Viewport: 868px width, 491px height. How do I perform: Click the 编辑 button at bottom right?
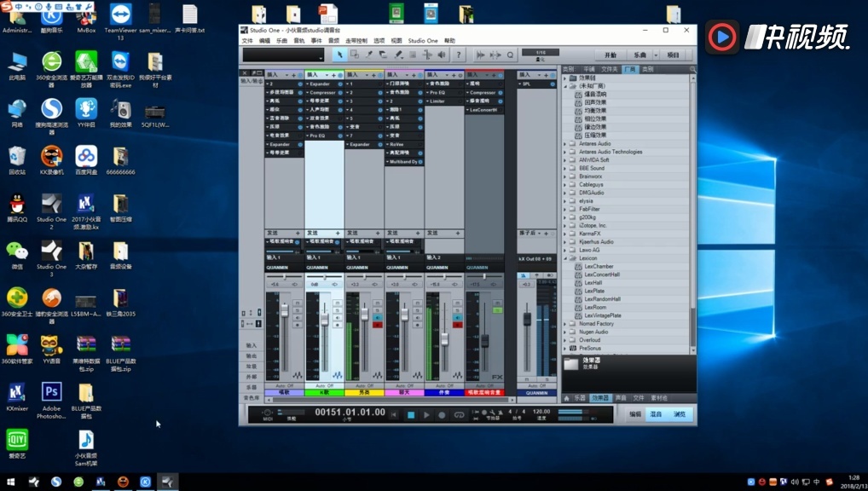(634, 414)
